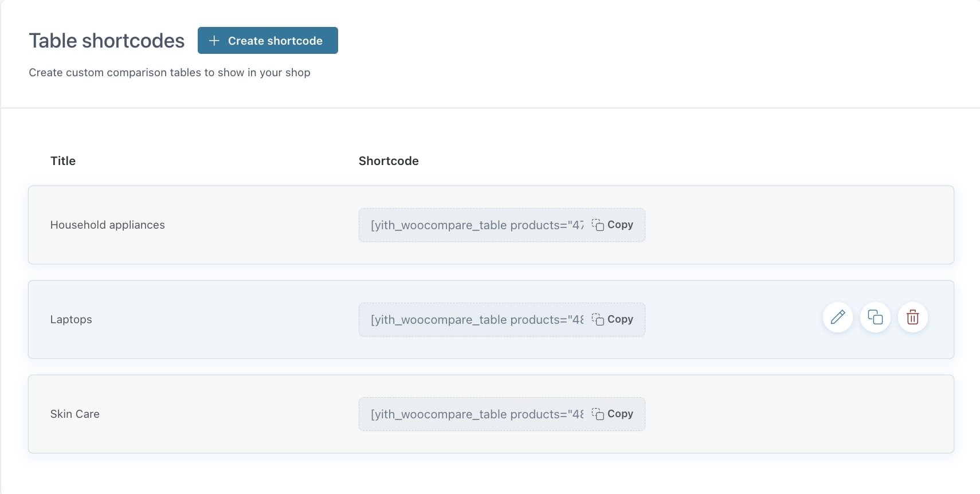Edit the Laptops table with pencil icon
The height and width of the screenshot is (494, 980).
pos(838,317)
